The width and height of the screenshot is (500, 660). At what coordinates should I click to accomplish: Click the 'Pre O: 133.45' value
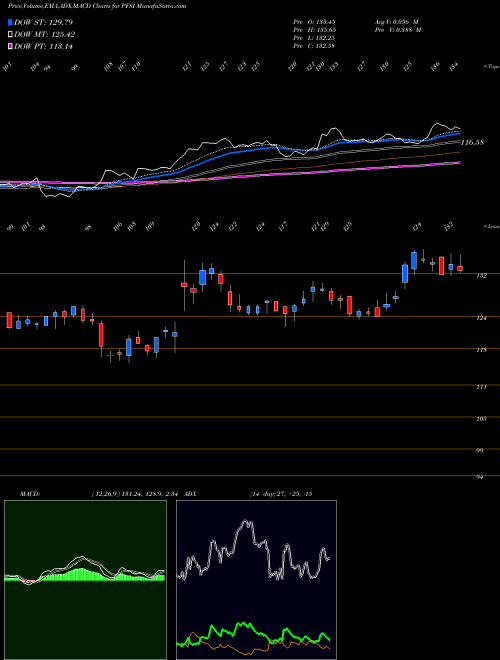pyautogui.click(x=314, y=22)
